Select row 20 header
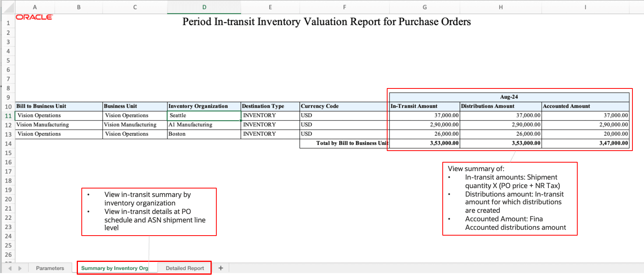 click(8, 199)
